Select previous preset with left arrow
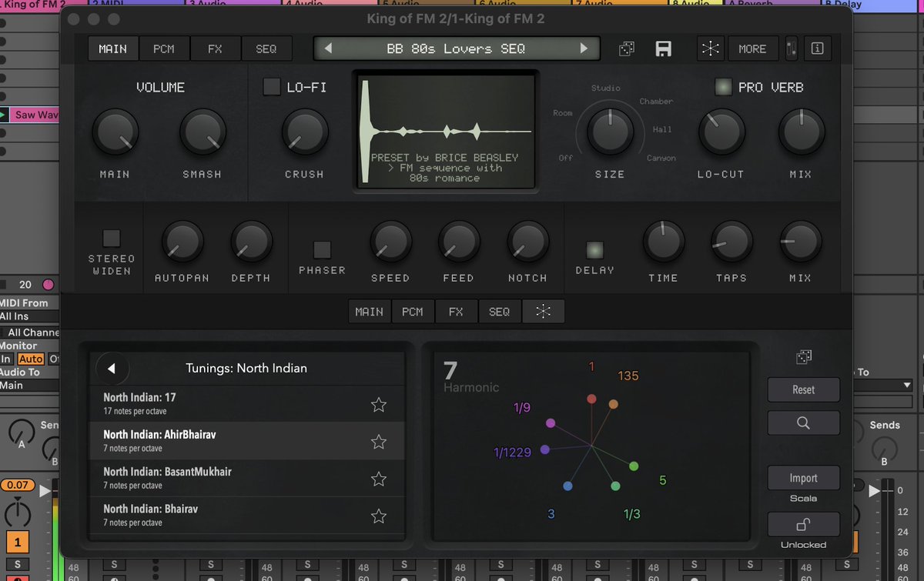 [x=327, y=48]
